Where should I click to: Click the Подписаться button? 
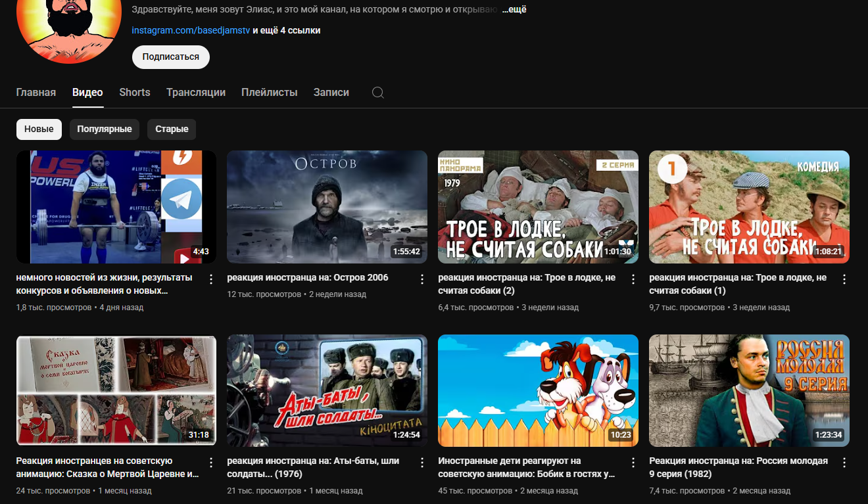tap(171, 57)
